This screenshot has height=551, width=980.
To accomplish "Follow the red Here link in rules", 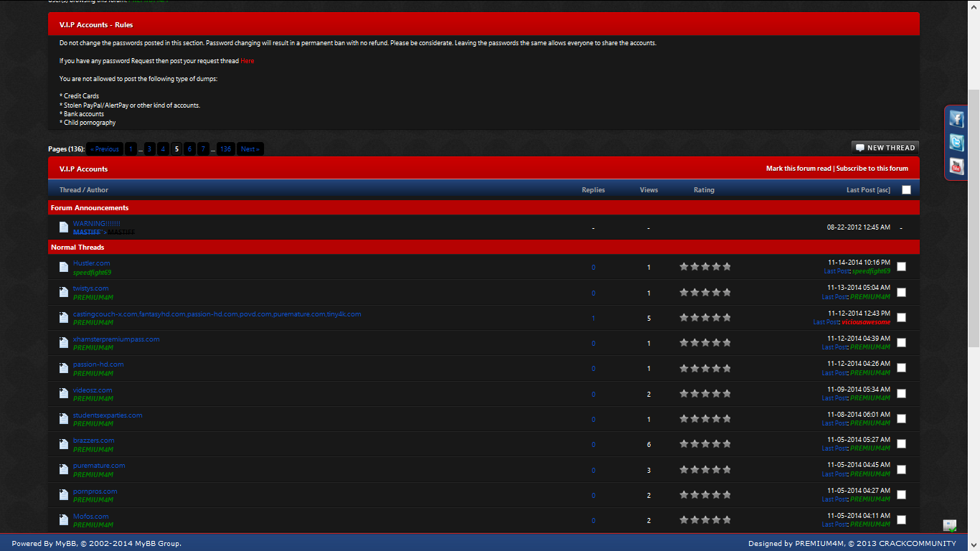I will pos(248,61).
